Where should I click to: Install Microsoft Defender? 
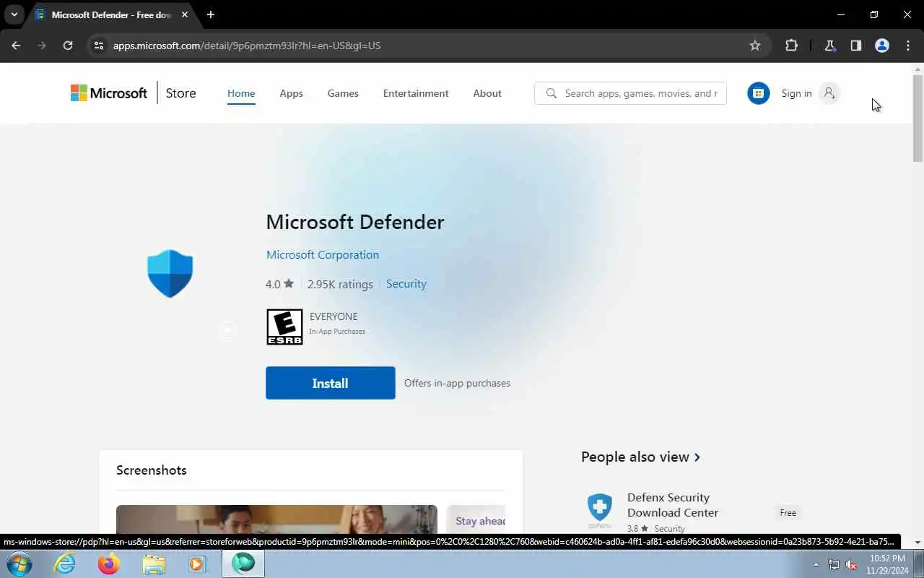point(331,383)
